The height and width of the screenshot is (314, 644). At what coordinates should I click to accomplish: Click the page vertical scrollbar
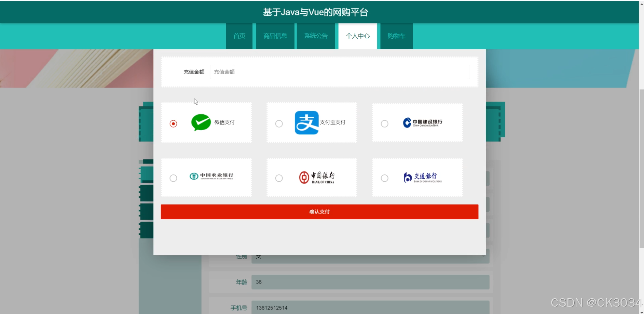click(642, 169)
